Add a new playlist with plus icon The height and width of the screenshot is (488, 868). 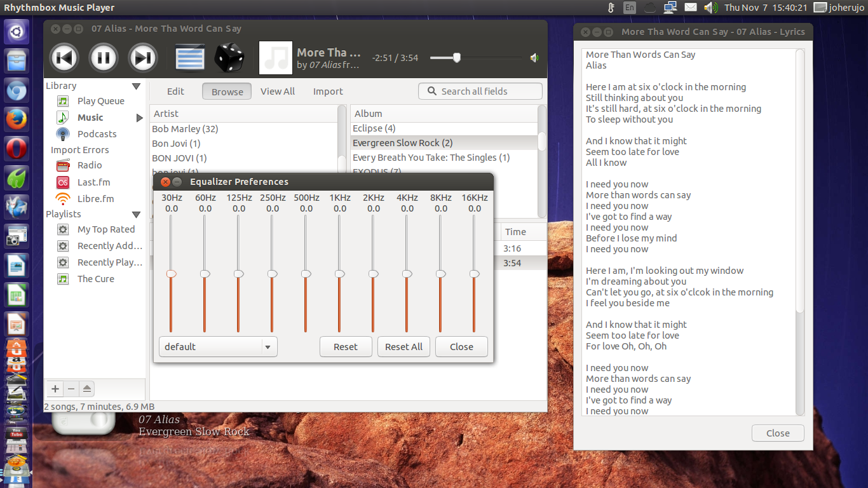click(55, 389)
